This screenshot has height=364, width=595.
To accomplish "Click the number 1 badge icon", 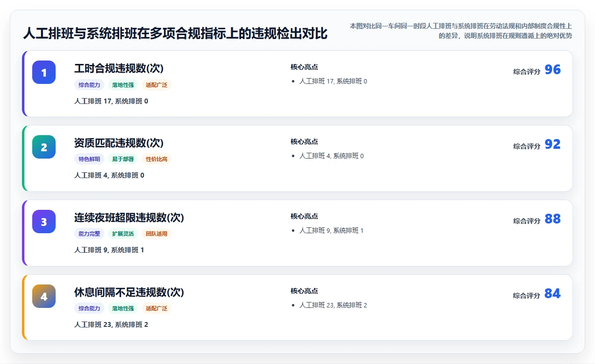I will (x=44, y=72).
